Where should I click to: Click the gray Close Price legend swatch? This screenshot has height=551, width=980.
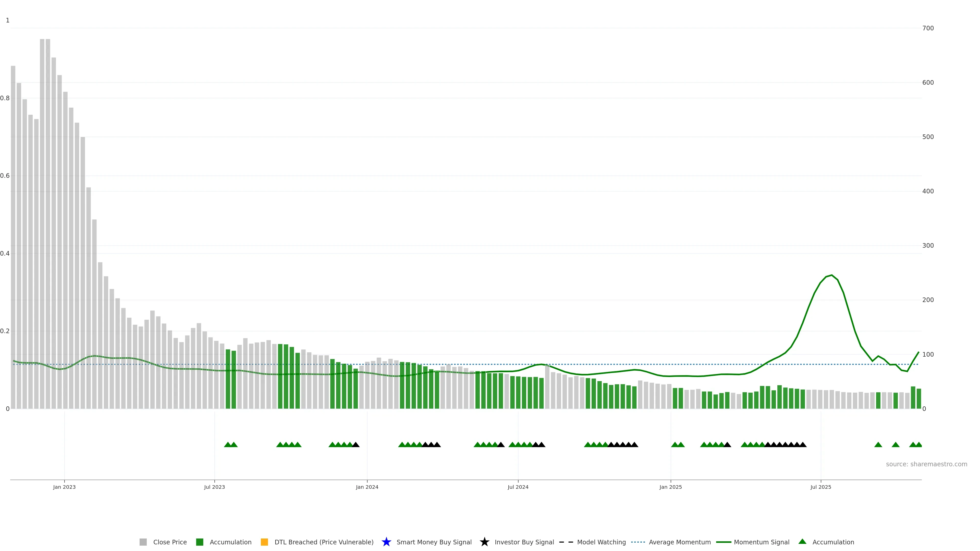(143, 542)
